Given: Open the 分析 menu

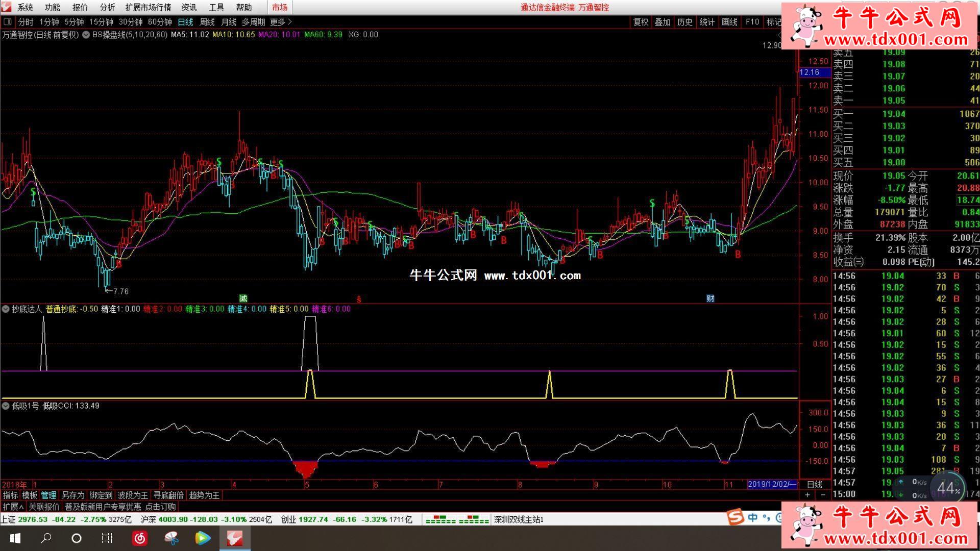Looking at the screenshot, I should click(107, 8).
